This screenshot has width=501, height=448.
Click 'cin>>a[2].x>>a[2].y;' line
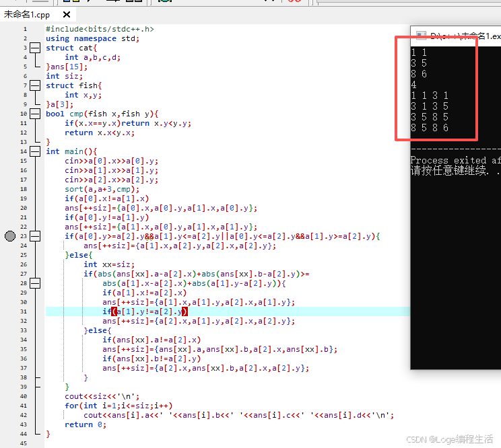click(x=111, y=180)
